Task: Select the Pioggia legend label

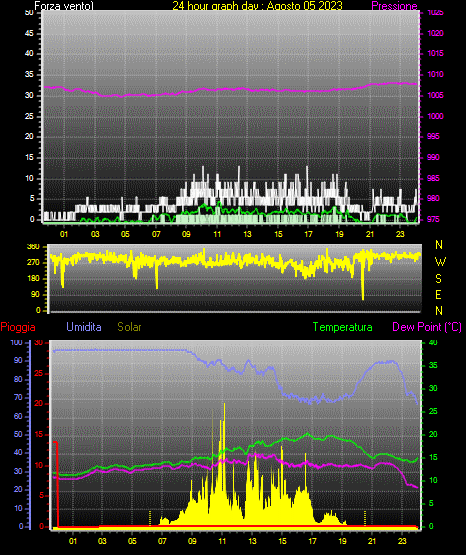Action: (18, 327)
